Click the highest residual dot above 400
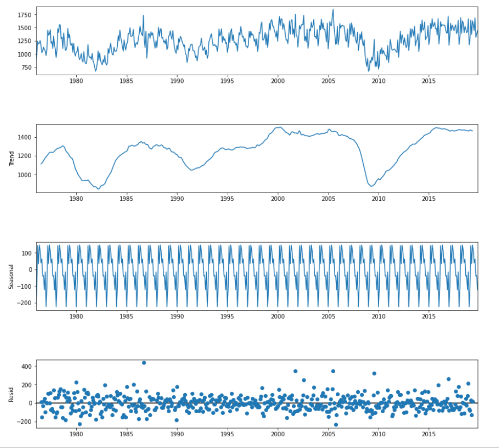Image resolution: width=499 pixels, height=448 pixels. pyautogui.click(x=144, y=362)
